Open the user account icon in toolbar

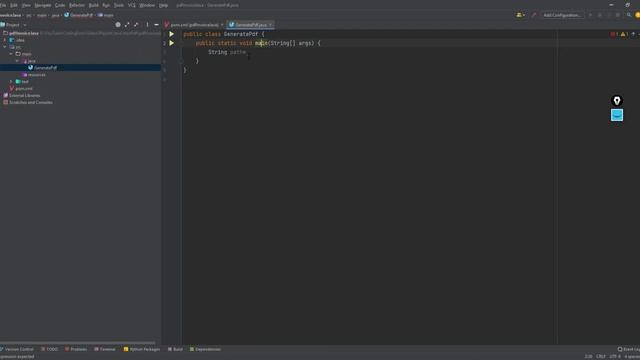click(x=520, y=15)
